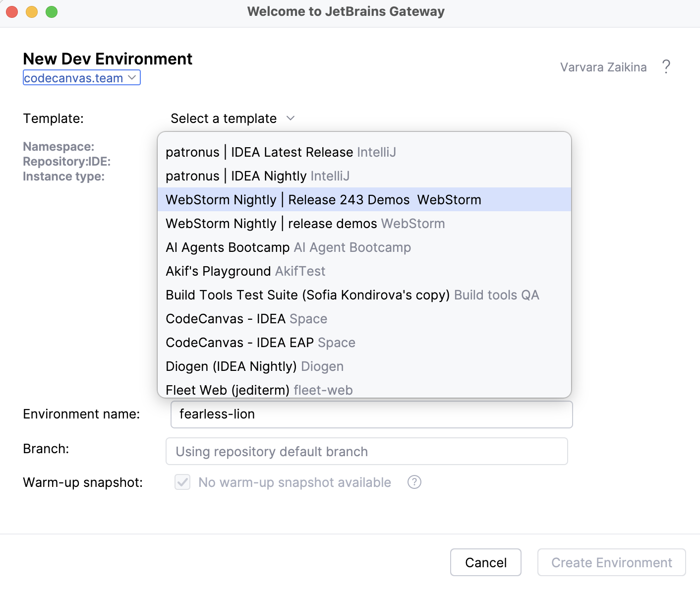Click the Template: label

click(54, 119)
